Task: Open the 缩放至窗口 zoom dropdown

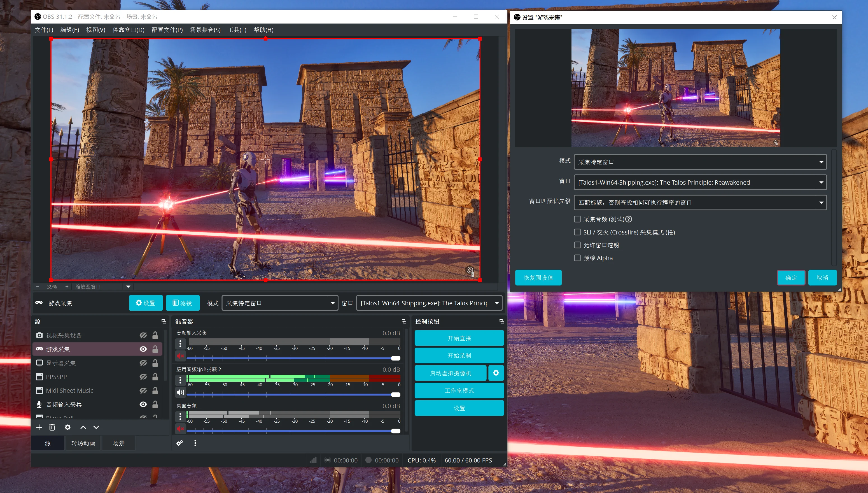Action: tap(128, 287)
